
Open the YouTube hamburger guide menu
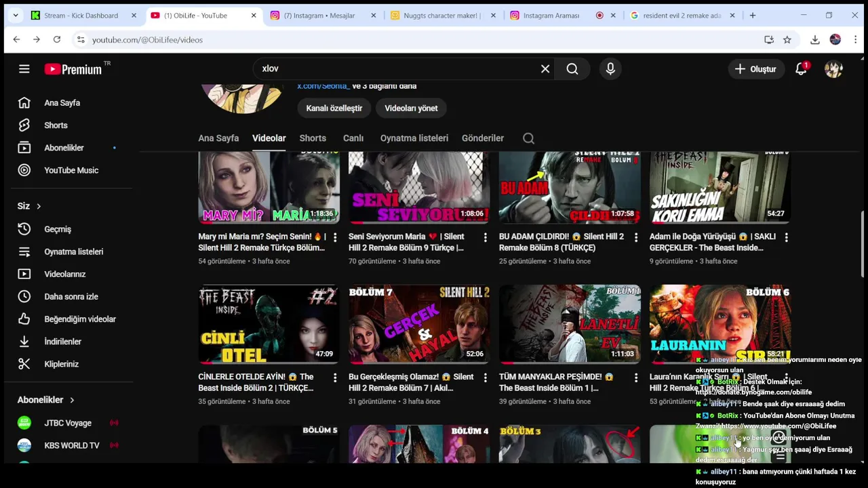coord(24,68)
